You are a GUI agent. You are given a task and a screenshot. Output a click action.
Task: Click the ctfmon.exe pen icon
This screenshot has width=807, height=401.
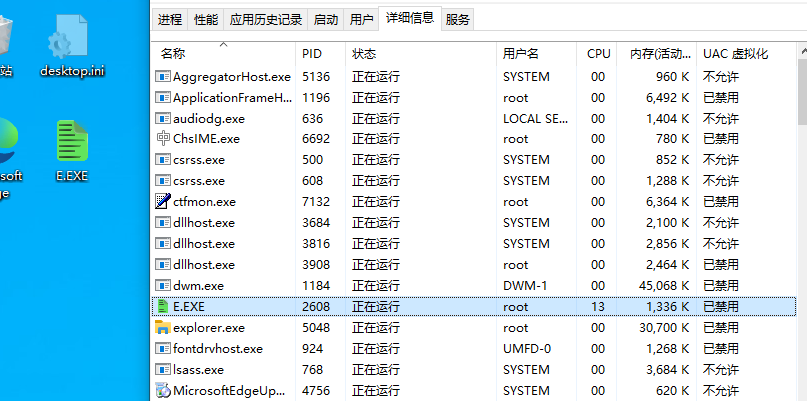tap(163, 201)
